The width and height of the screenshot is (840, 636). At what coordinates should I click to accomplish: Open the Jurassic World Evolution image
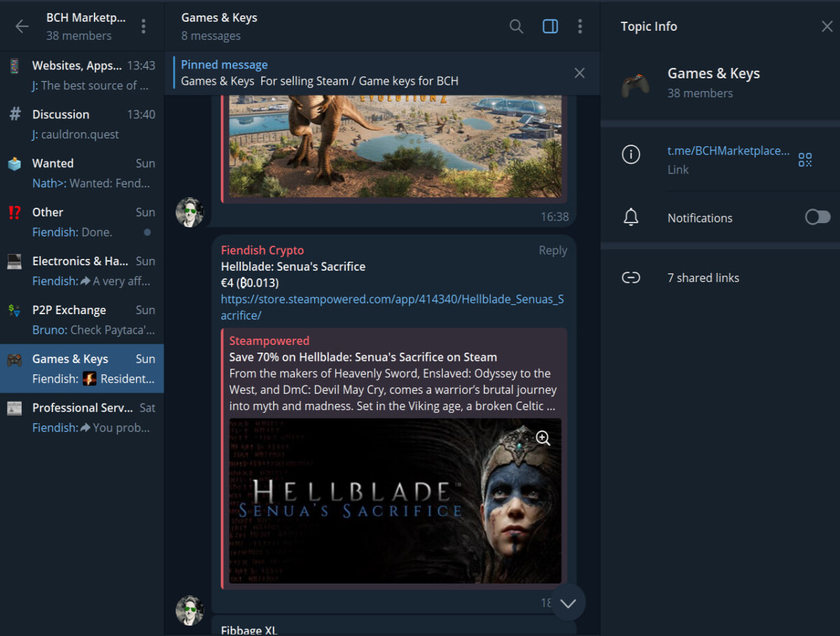pos(395,146)
